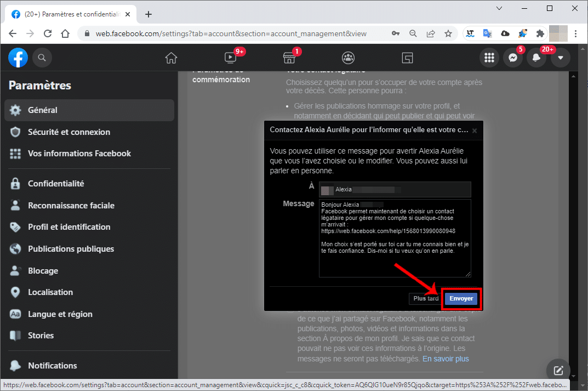The width and height of the screenshot is (588, 391).
Task: Open the Facebook search magnifier
Action: pyautogui.click(x=42, y=58)
